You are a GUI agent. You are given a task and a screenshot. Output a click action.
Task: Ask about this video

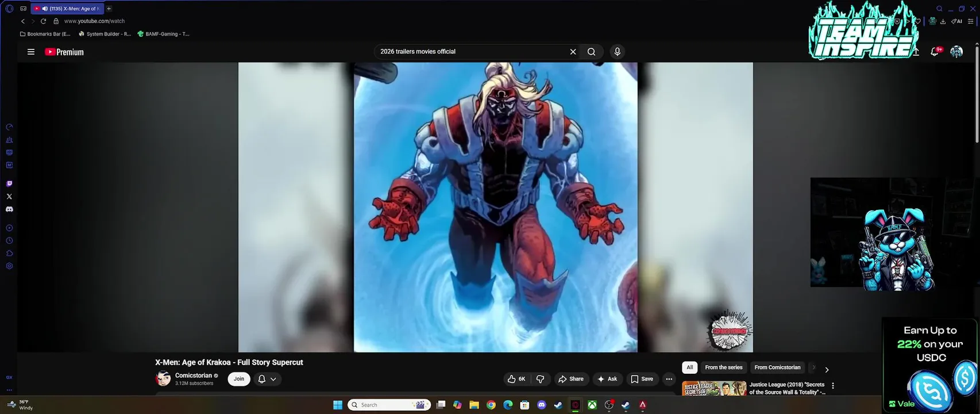[x=607, y=379]
